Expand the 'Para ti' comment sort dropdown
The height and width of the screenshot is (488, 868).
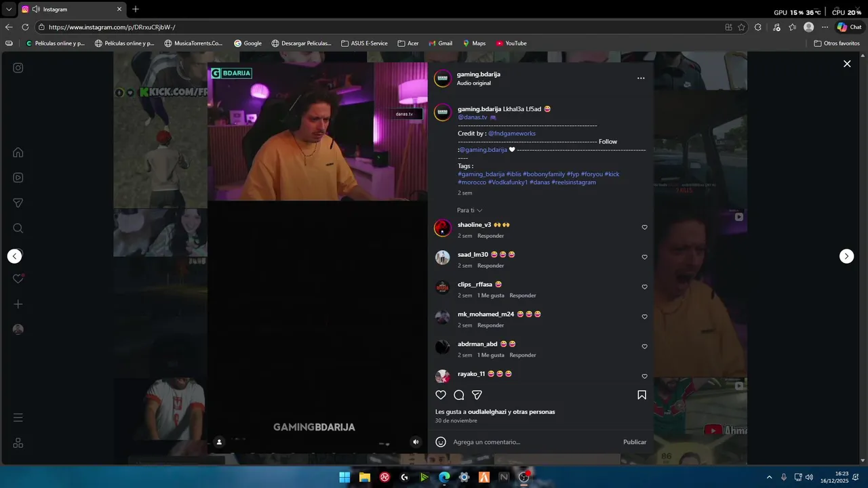470,211
